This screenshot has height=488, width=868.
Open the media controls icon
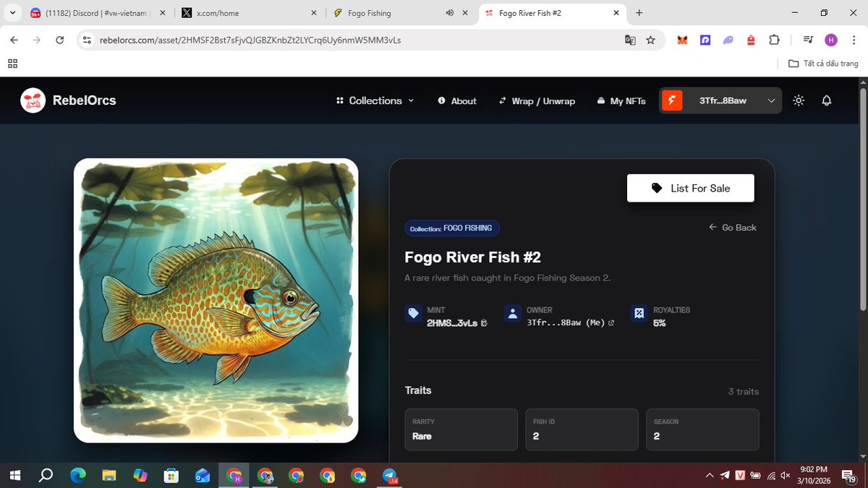[x=807, y=40]
